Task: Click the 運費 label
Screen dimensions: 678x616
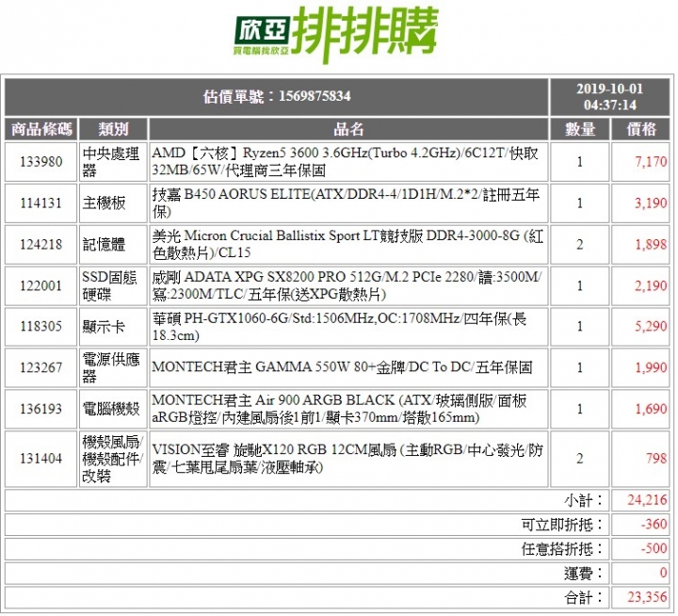Action: click(583, 574)
